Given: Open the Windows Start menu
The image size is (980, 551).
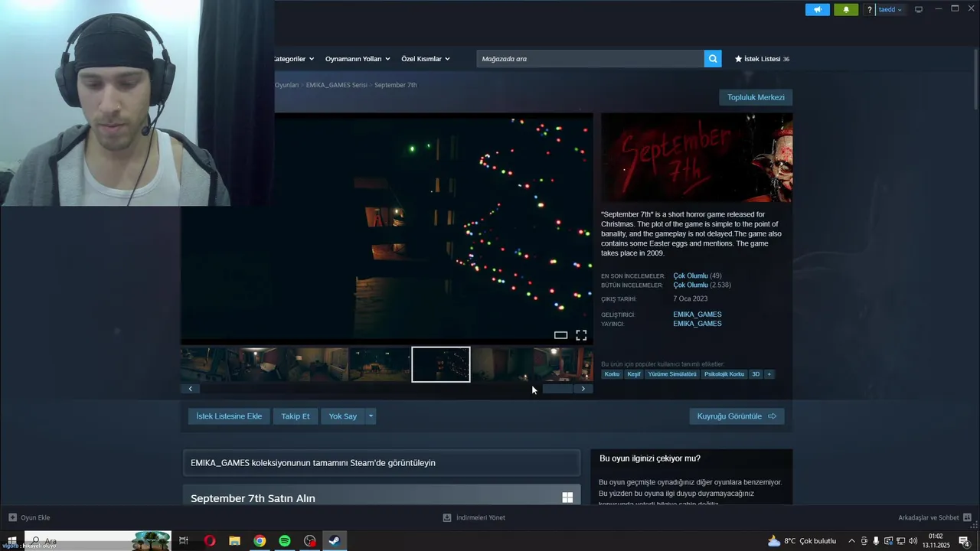Looking at the screenshot, I should click(x=11, y=541).
